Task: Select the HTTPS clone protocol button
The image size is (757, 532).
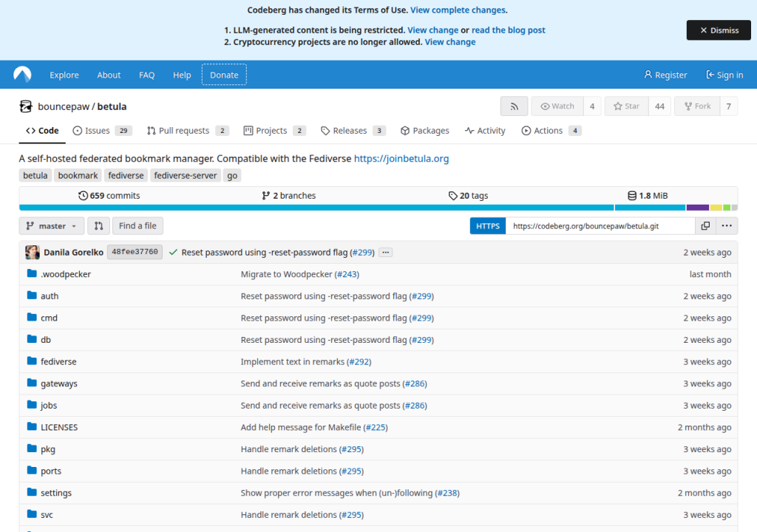Action: click(488, 226)
